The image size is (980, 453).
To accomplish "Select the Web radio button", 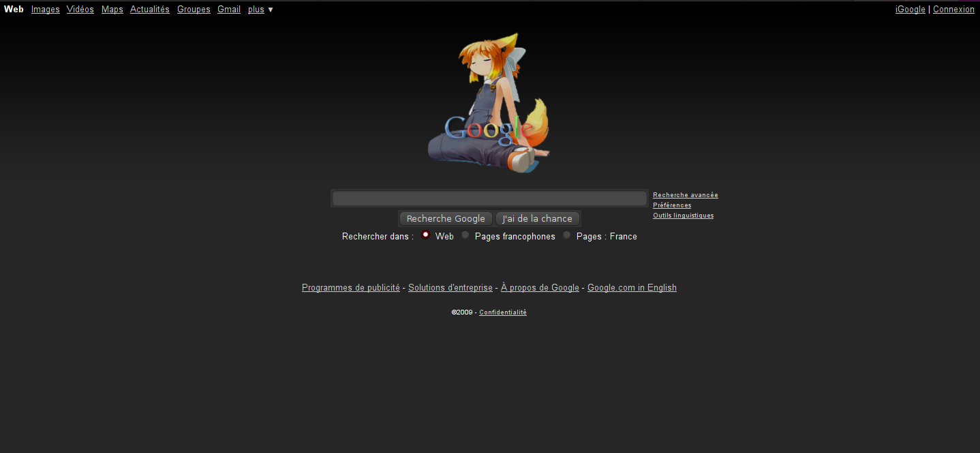I will point(426,235).
